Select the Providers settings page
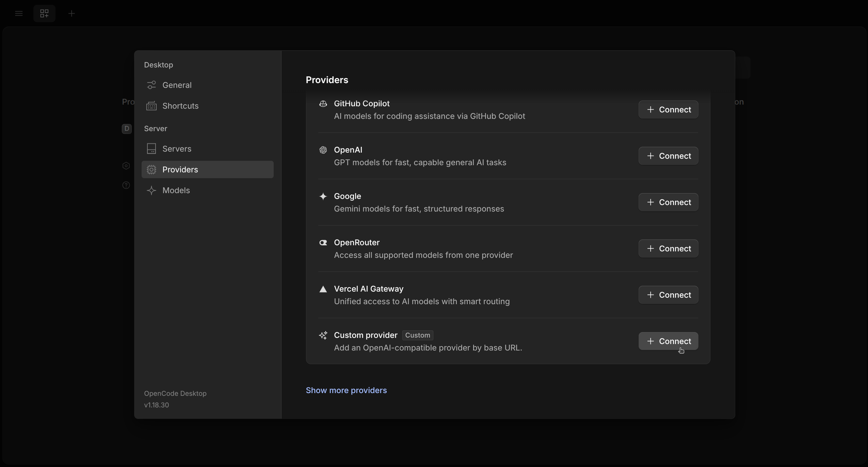 pyautogui.click(x=208, y=169)
